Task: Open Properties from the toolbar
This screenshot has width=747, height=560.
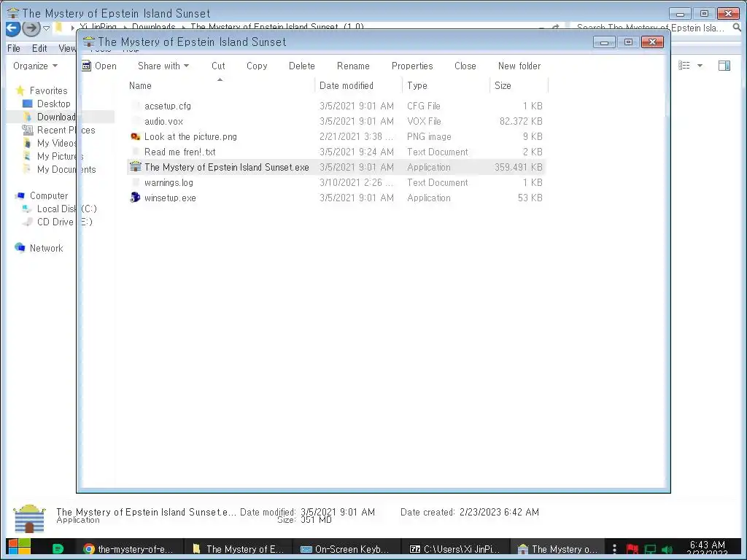Action: tap(412, 66)
